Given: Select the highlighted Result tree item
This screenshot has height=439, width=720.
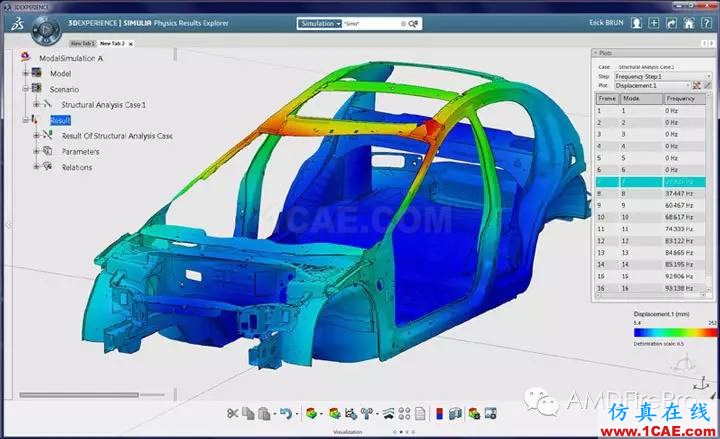Looking at the screenshot, I should point(60,120).
